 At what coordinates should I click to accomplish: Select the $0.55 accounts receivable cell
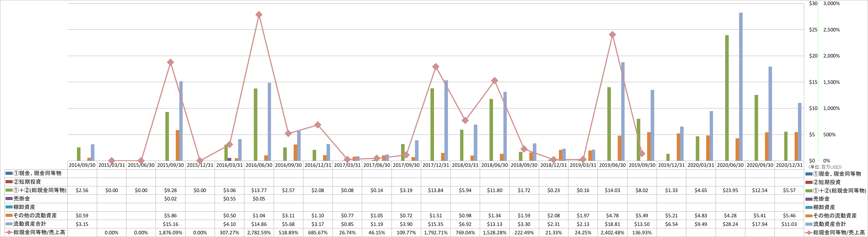tap(229, 199)
